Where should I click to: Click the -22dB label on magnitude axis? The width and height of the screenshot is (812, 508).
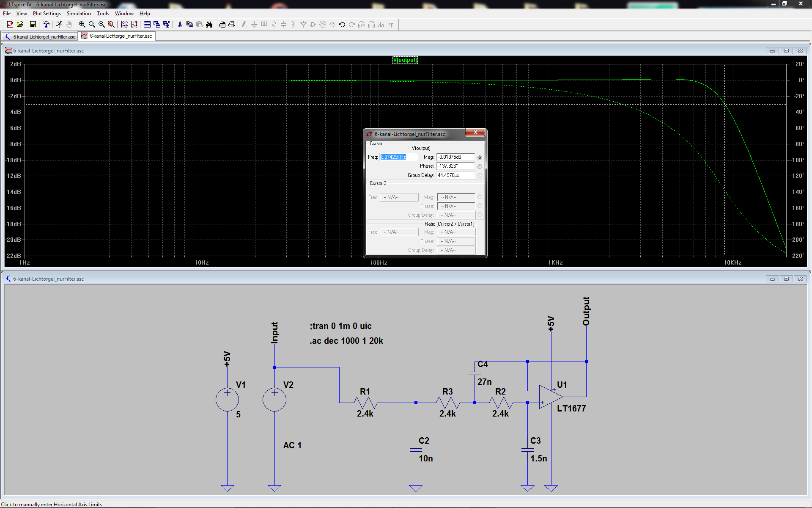coord(13,256)
